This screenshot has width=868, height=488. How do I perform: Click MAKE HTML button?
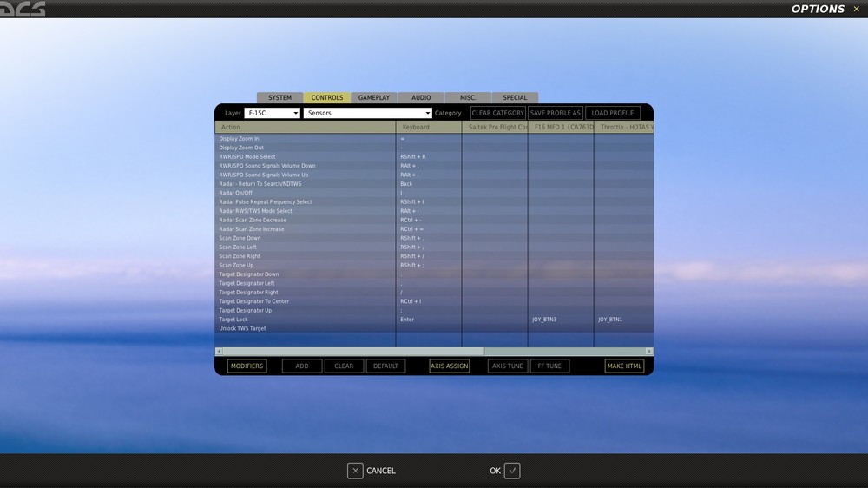coord(624,366)
